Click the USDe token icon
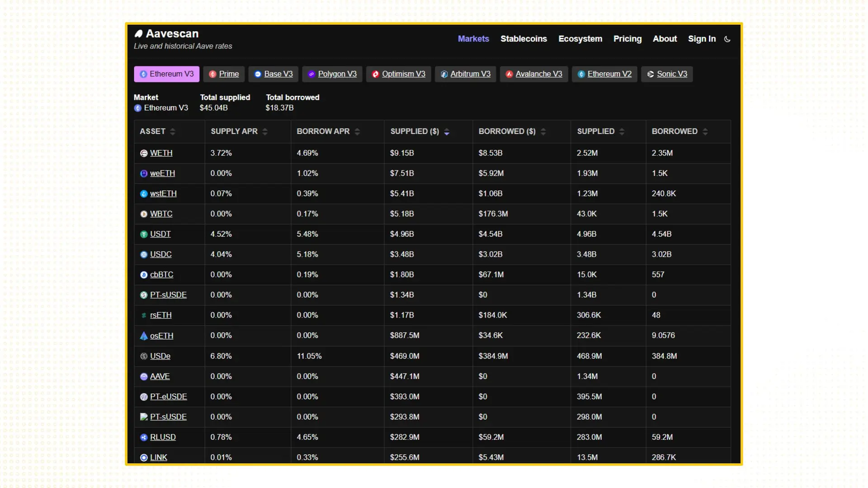The width and height of the screenshot is (868, 488). 144,356
